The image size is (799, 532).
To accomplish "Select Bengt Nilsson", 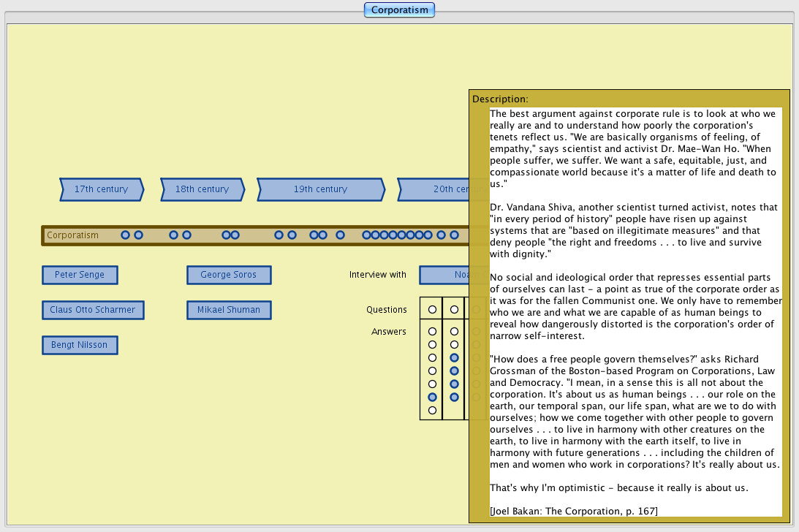I will pyautogui.click(x=80, y=345).
